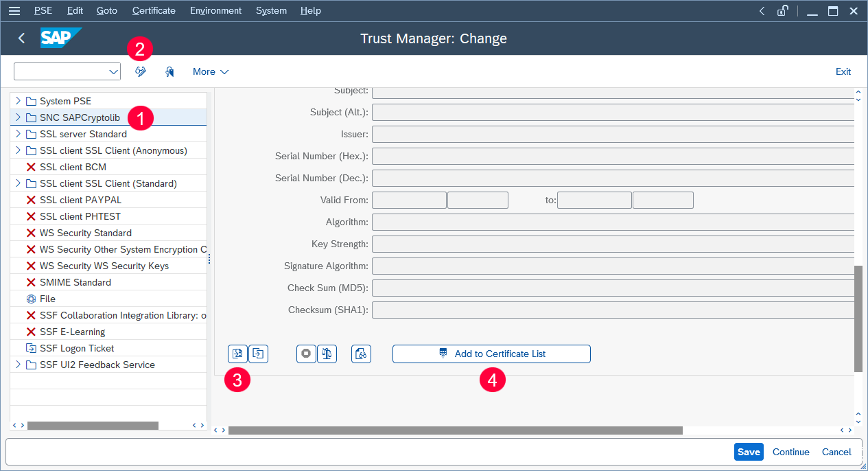This screenshot has width=868, height=471.
Task: Open the Certificate menu
Action: click(154, 11)
